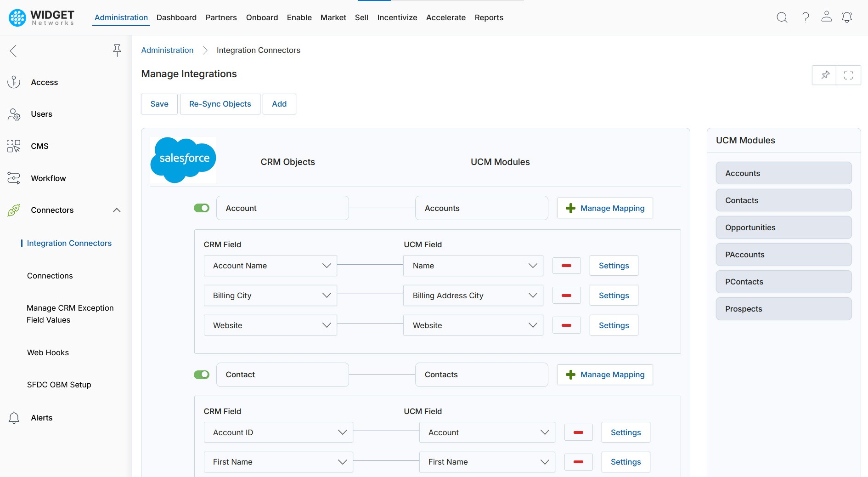The image size is (868, 477).
Task: Click the Users icon in sidebar
Action: tap(14, 114)
